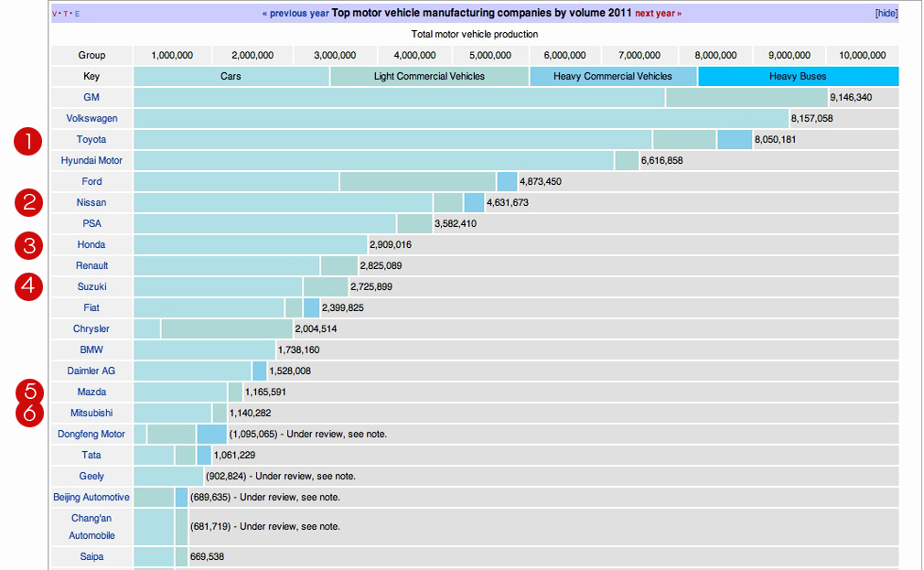Screen dimensions: 924x570
Task: Open the Mitsubishi link
Action: point(91,414)
